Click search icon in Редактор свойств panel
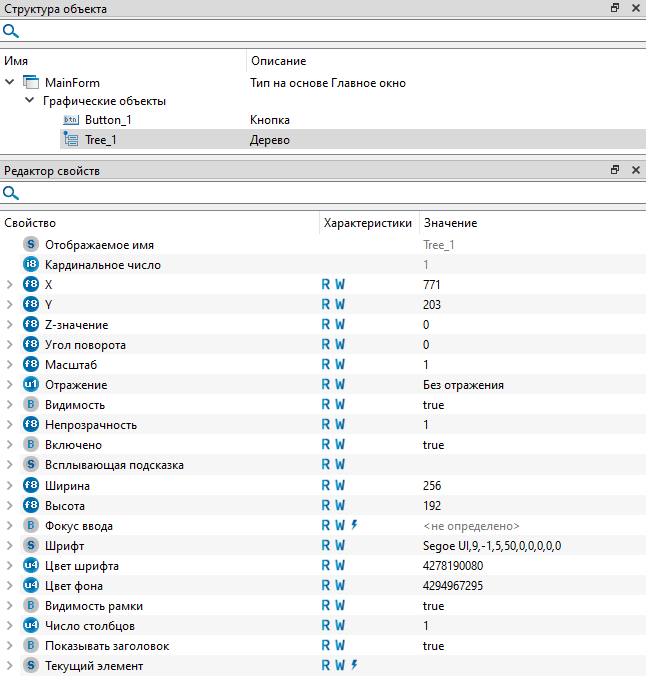The height and width of the screenshot is (676, 646). (x=11, y=193)
